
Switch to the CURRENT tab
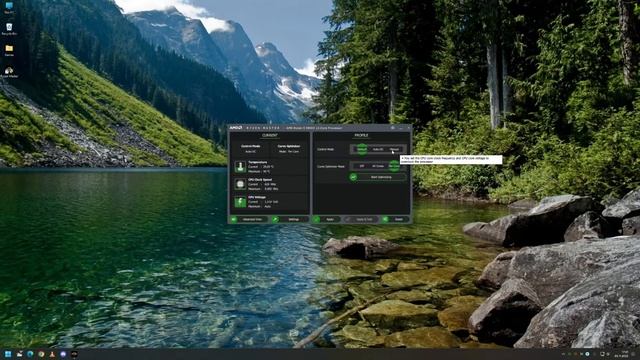pyautogui.click(x=270, y=135)
